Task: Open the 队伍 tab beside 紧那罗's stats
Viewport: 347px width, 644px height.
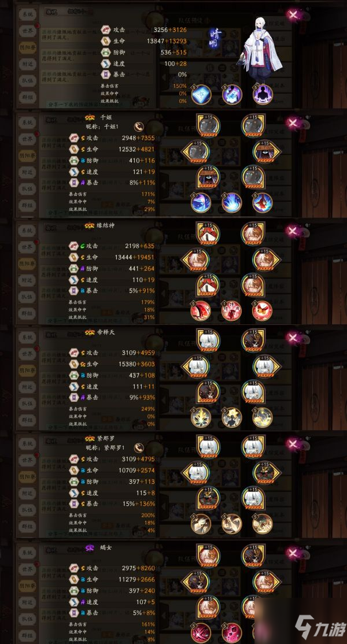Action: pyautogui.click(x=28, y=509)
